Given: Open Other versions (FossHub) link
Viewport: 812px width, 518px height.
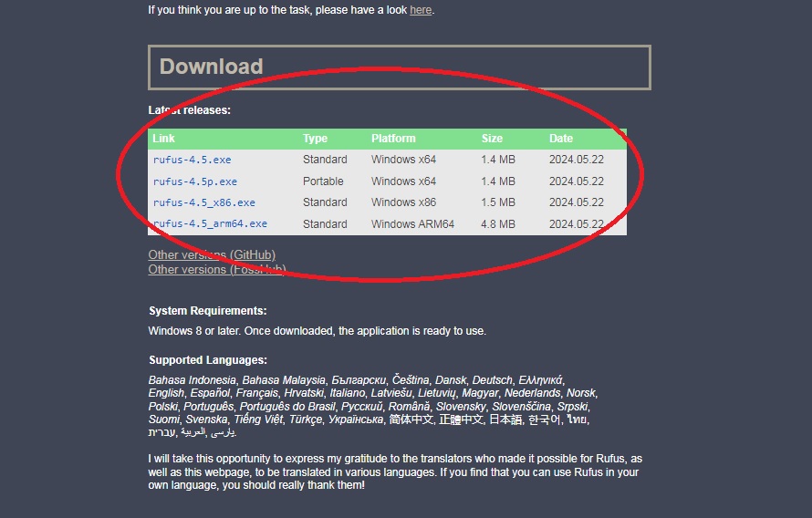Looking at the screenshot, I should [217, 269].
